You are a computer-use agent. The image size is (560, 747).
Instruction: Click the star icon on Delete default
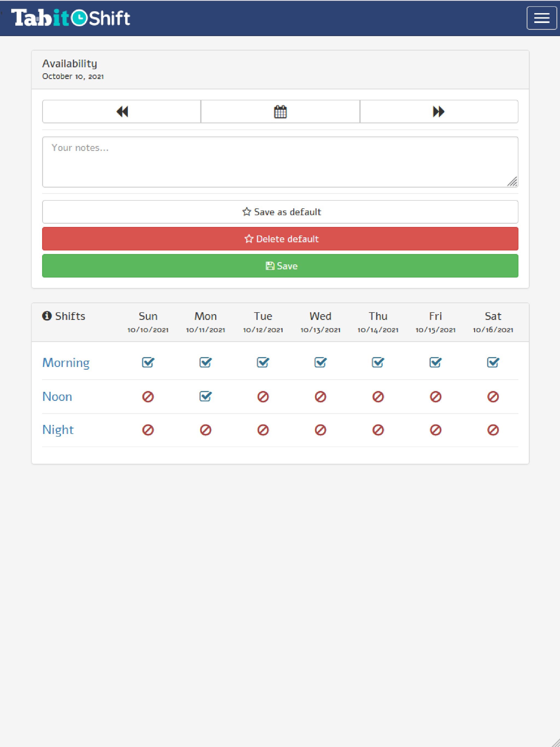pyautogui.click(x=249, y=239)
